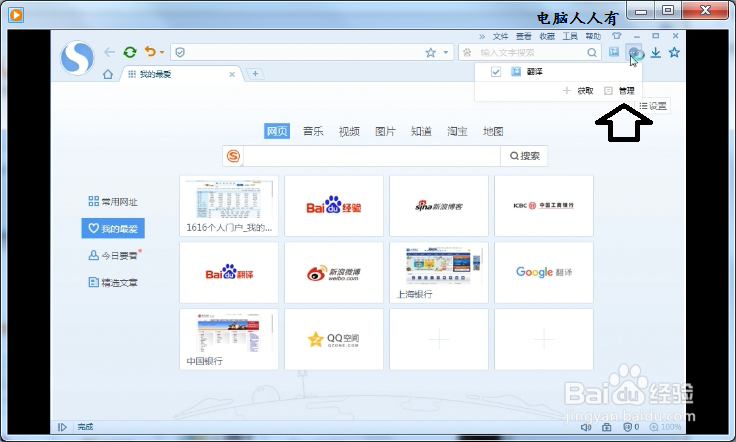Open the 新浪微博 weibo tile
Screen dimensions: 736x442
point(334,273)
